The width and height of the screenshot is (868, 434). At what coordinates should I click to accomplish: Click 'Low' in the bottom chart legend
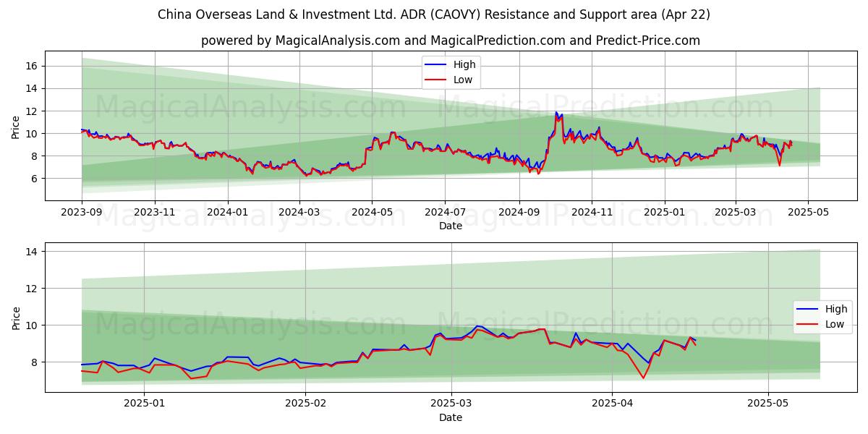835,324
